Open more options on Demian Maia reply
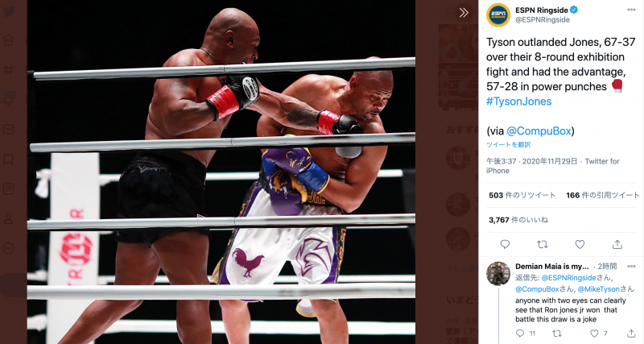This screenshot has width=644, height=344. pos(631,267)
